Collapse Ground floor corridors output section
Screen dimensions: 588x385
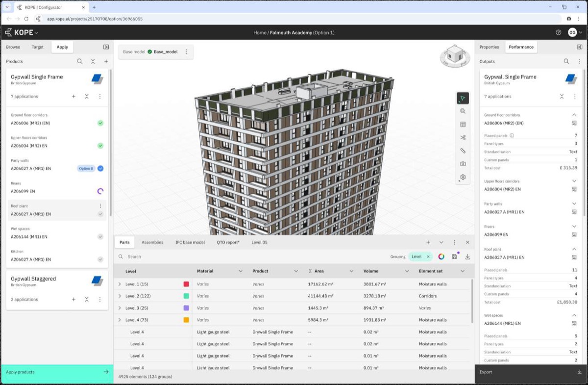[x=574, y=115]
